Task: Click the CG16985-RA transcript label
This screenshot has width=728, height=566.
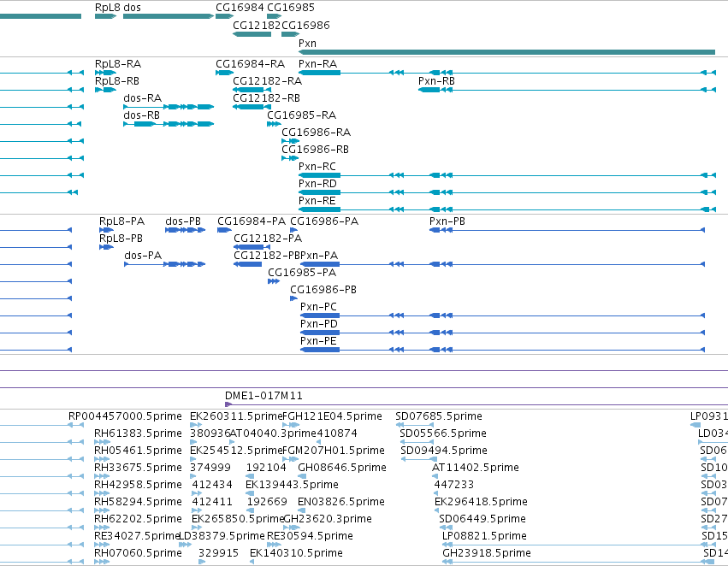Action: (302, 115)
